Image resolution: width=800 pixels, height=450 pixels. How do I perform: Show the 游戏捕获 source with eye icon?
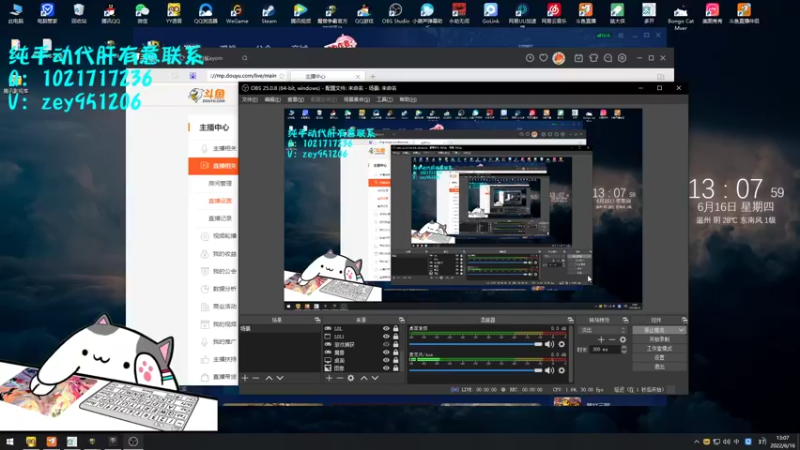pyautogui.click(x=386, y=344)
